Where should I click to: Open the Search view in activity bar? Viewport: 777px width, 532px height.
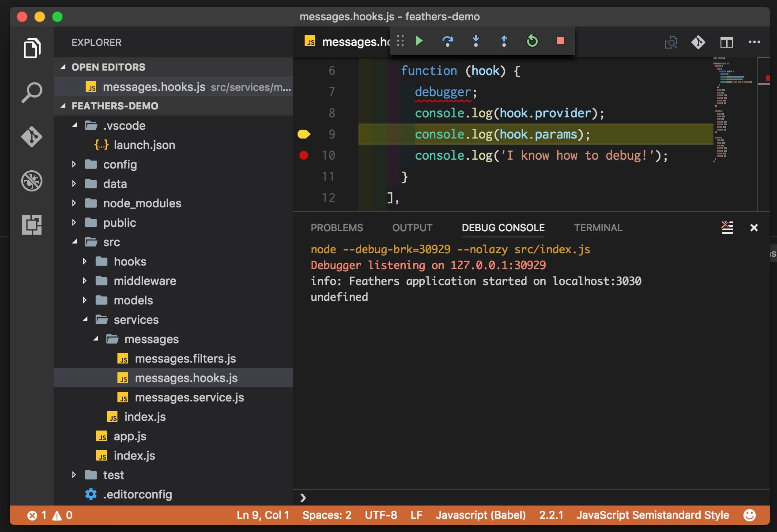pos(31,92)
